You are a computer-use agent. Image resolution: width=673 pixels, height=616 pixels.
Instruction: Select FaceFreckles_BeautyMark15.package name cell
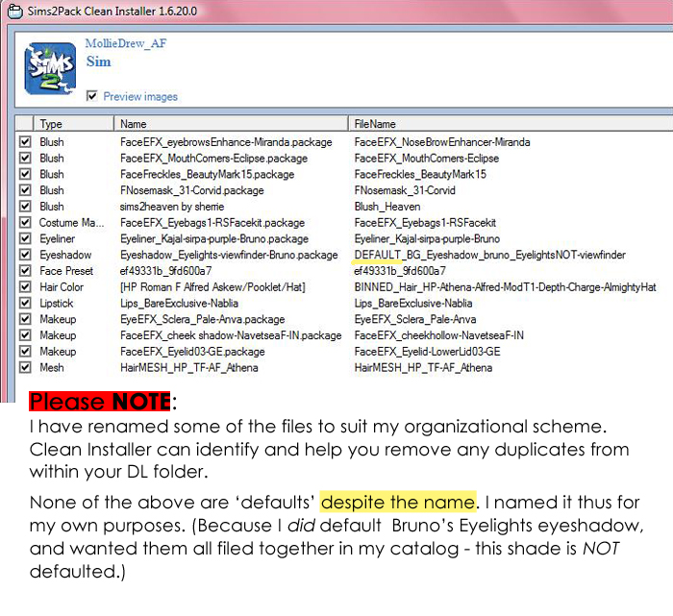[208, 174]
